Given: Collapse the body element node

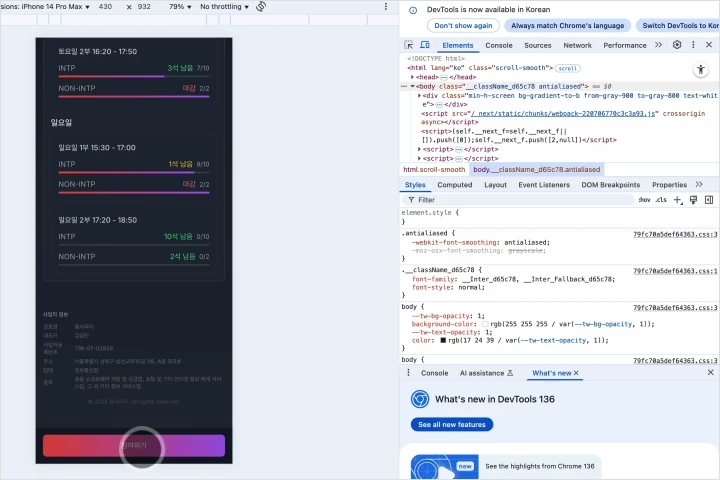Looking at the screenshot, I should point(412,86).
